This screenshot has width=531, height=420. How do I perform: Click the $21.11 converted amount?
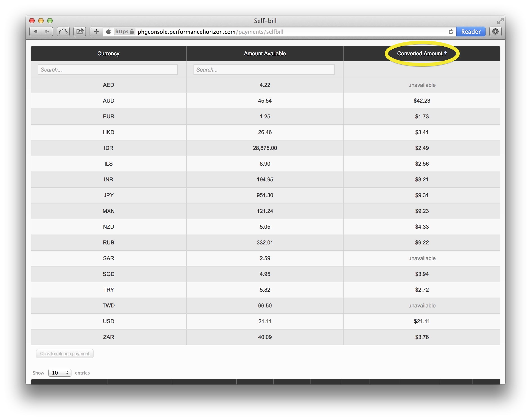tap(422, 321)
